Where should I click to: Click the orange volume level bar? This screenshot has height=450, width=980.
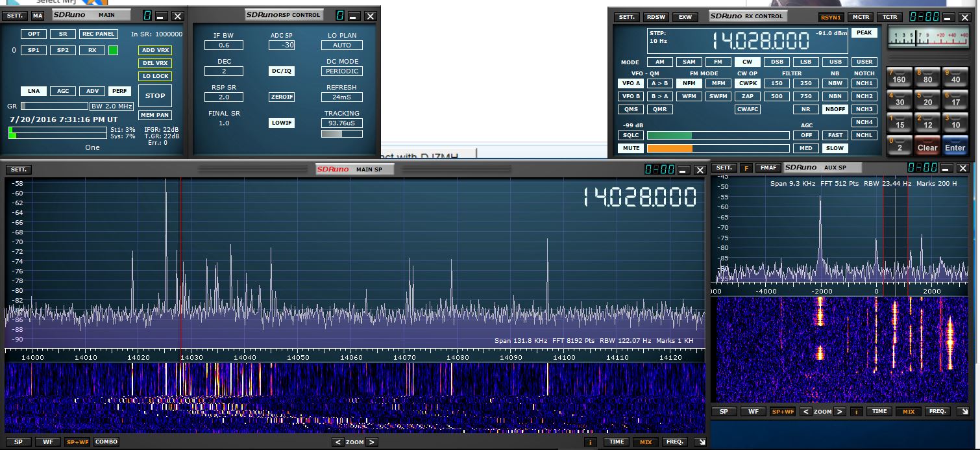click(x=718, y=148)
